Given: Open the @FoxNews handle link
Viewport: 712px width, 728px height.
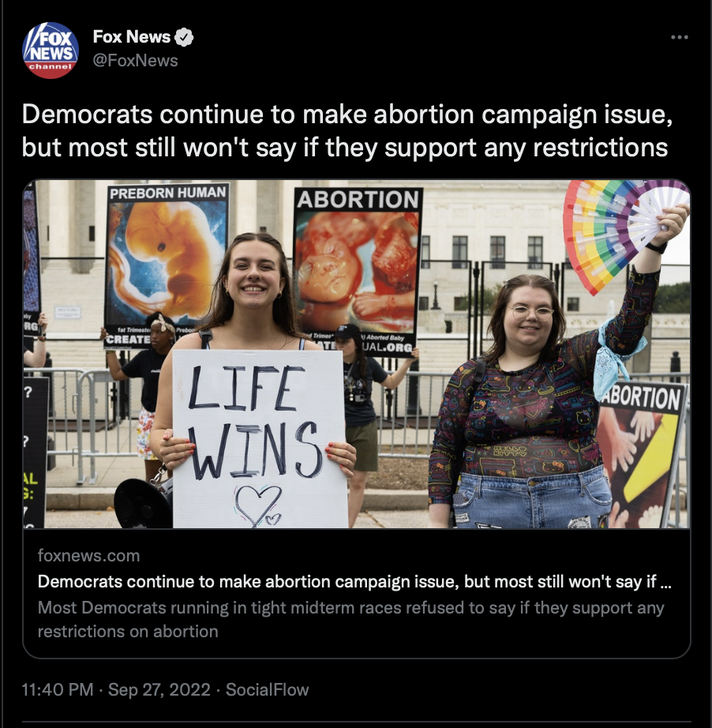Looking at the screenshot, I should tap(136, 60).
